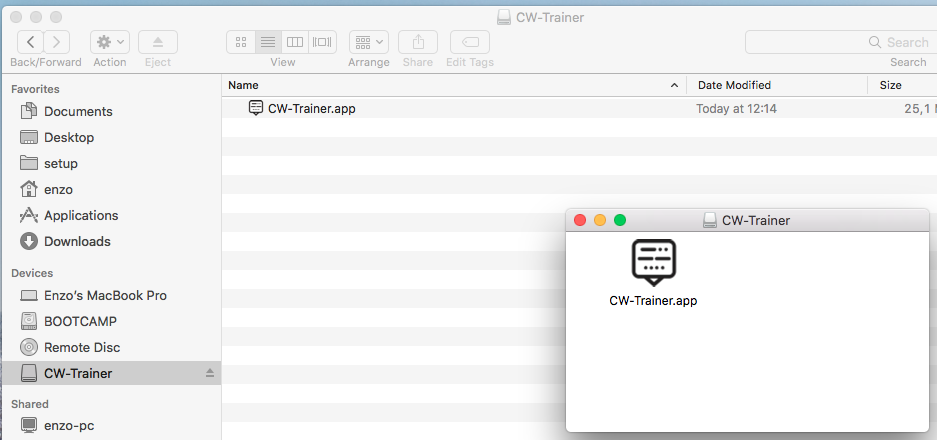Click the Eject toolbar button
The height and width of the screenshot is (440, 937).
coord(158,42)
